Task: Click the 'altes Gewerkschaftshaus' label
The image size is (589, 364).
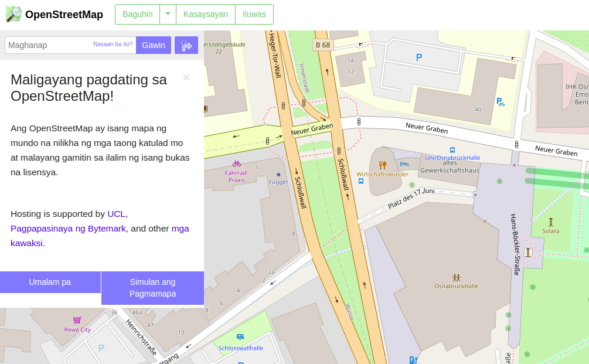Action: [x=450, y=167]
